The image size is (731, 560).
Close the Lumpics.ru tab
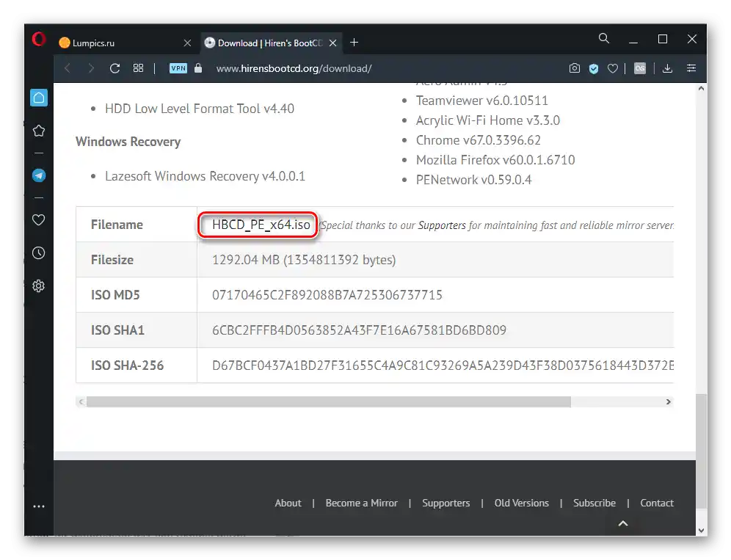tap(187, 43)
